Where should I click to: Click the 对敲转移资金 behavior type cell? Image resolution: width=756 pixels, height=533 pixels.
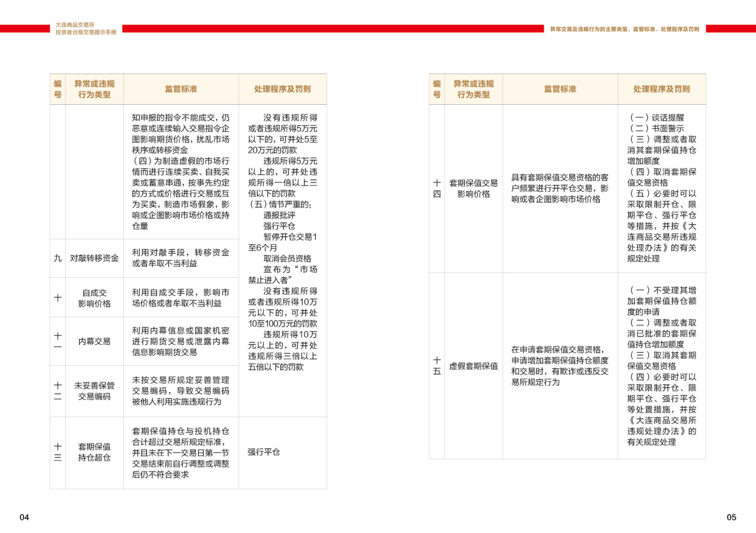coord(94,259)
